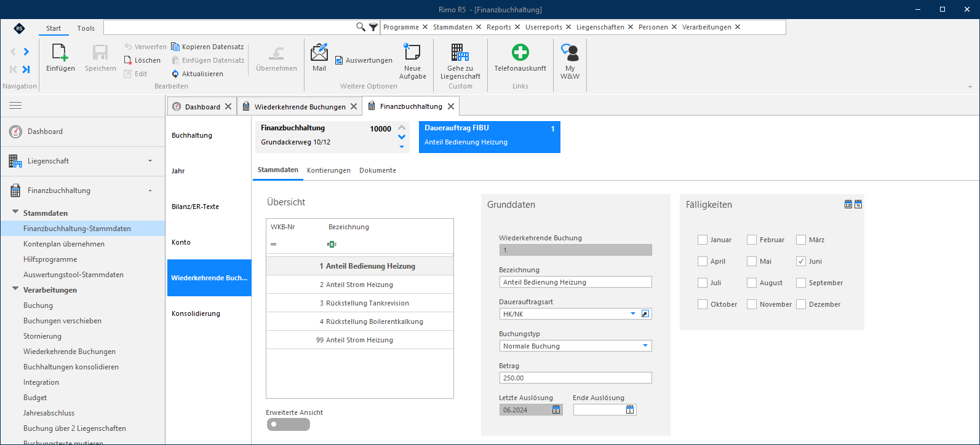Switch to the Kontierungen tab
The width and height of the screenshot is (980, 445).
(329, 170)
